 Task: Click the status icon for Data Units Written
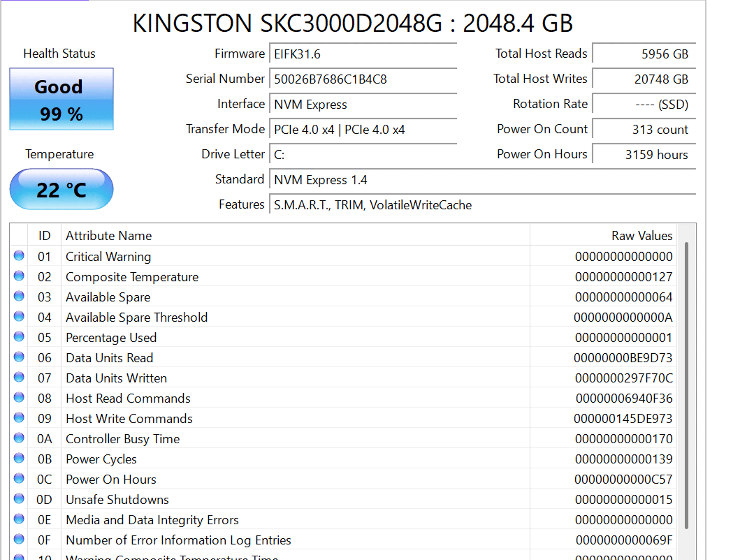coord(19,377)
